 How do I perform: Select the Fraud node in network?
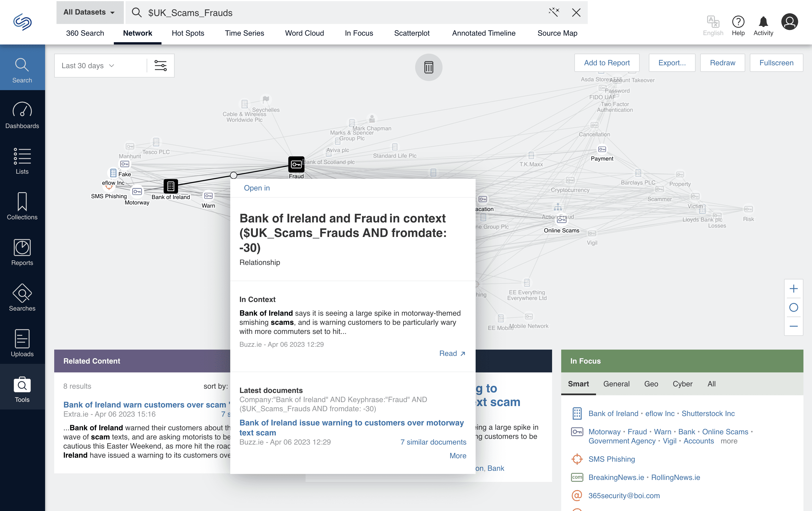[x=296, y=165]
